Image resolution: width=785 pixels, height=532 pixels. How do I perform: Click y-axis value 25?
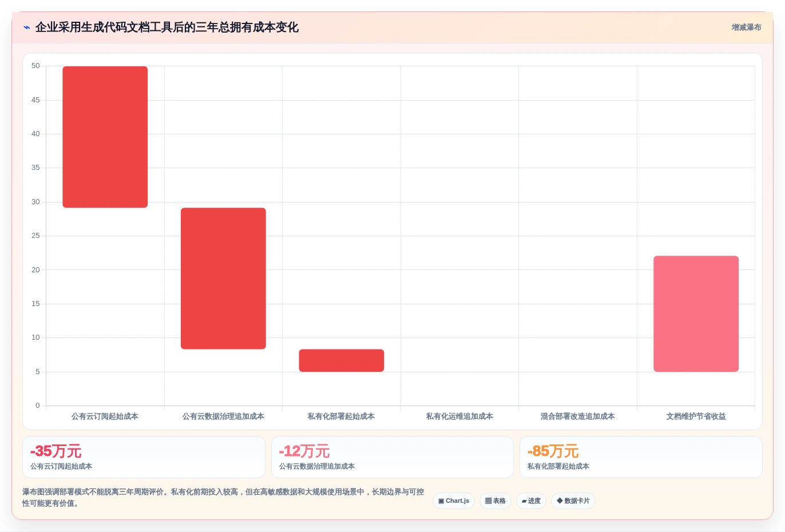click(35, 236)
